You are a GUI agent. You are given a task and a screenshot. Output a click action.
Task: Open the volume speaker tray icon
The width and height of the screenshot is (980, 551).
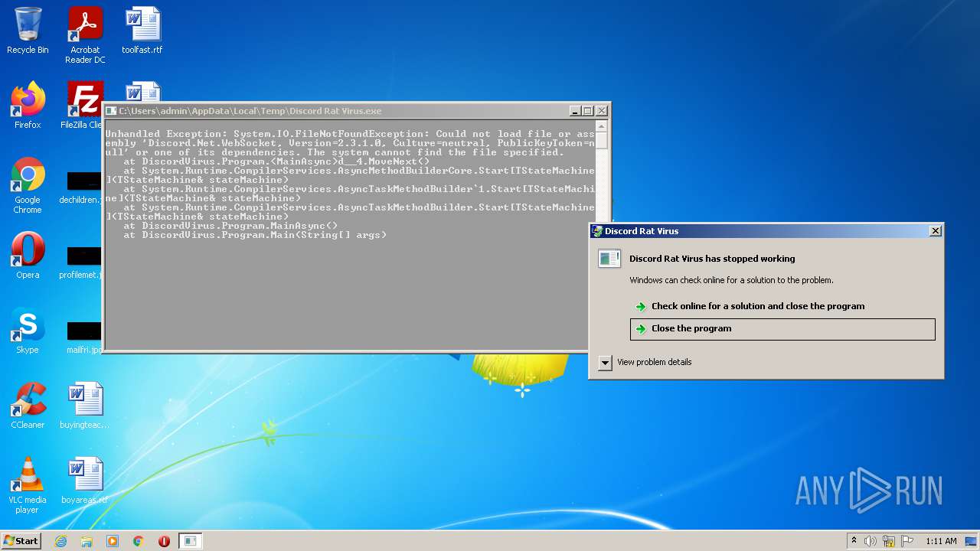(871, 541)
